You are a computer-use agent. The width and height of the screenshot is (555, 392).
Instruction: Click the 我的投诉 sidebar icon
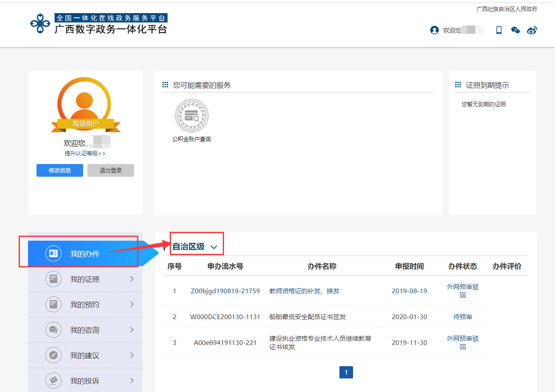(x=53, y=381)
